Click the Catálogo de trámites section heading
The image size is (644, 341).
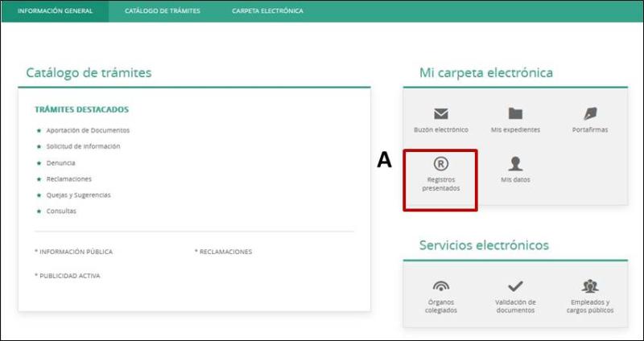(x=89, y=73)
